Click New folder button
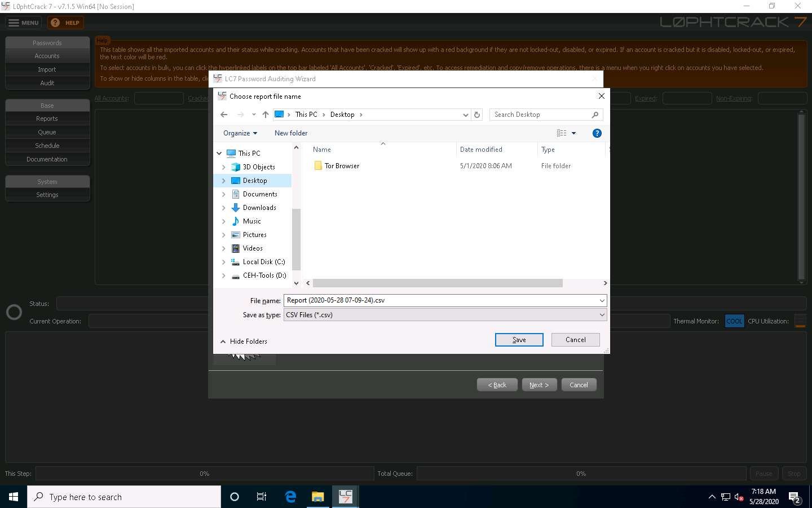The image size is (812, 508). pos(291,133)
